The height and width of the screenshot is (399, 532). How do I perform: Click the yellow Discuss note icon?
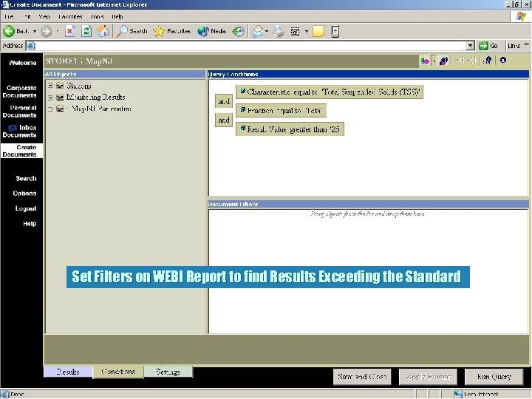click(x=318, y=31)
